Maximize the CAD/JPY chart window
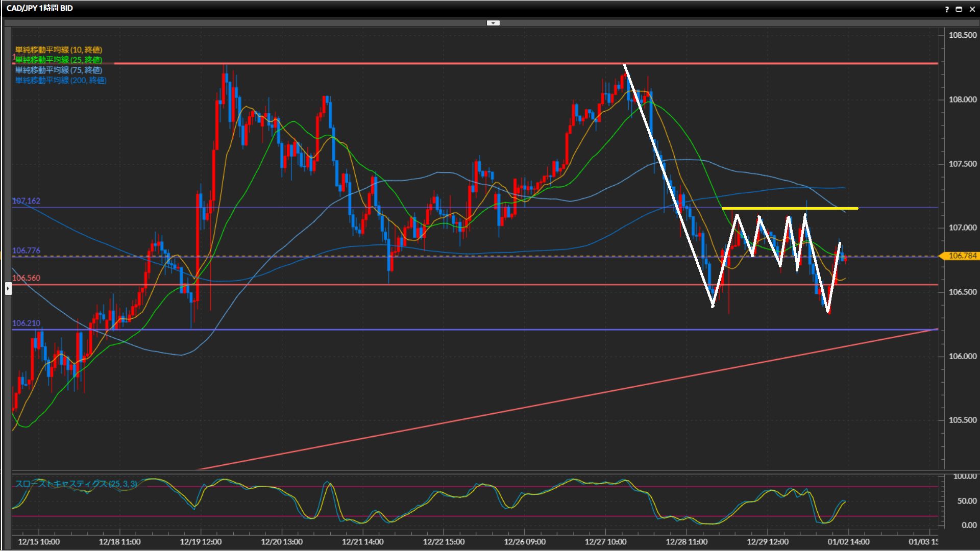This screenshot has height=551, width=980. point(959,9)
